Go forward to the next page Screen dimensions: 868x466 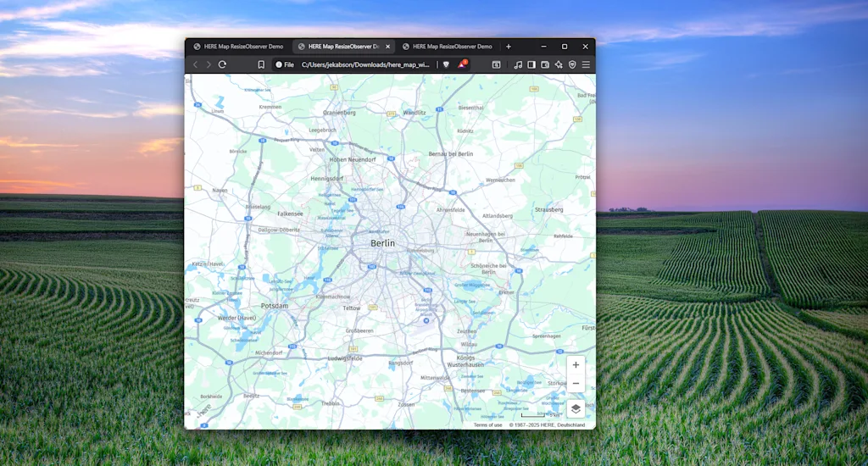pyautogui.click(x=209, y=64)
